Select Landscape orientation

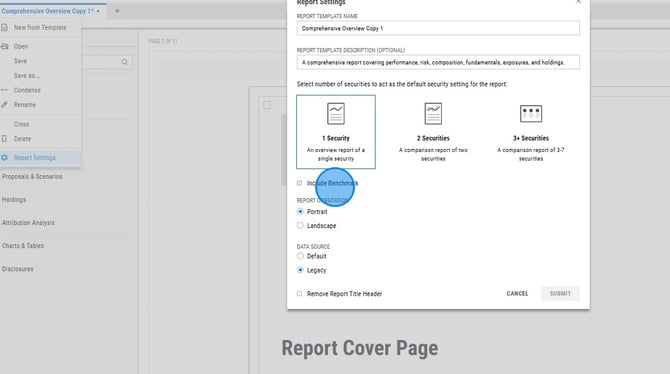click(300, 225)
